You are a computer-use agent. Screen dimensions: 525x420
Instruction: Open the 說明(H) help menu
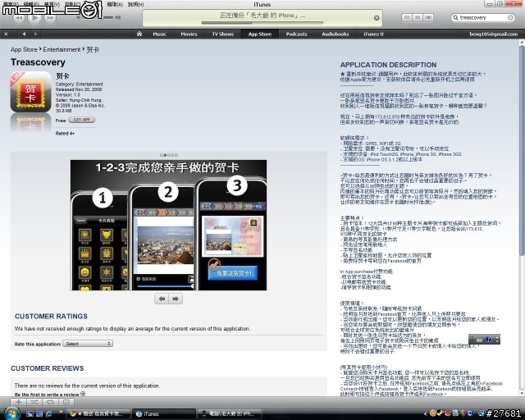tap(135, 4)
